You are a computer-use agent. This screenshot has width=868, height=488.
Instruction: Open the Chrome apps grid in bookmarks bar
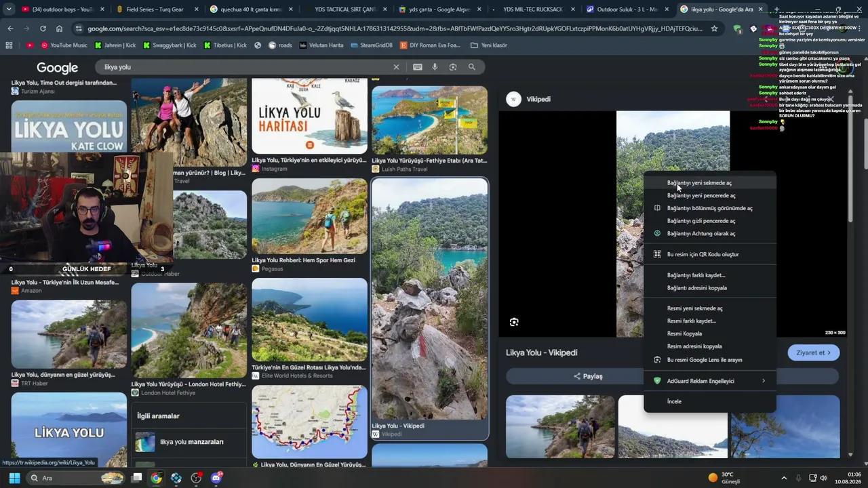pyautogui.click(x=9, y=45)
